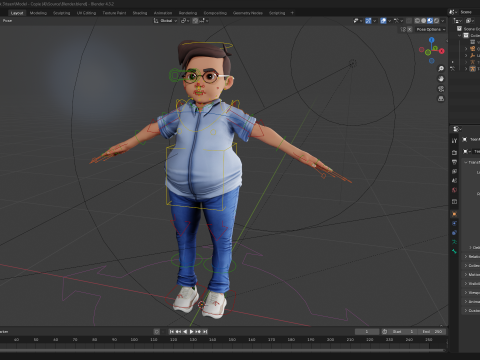Click the blue Z axis on navigation gizmo

(x=432, y=40)
